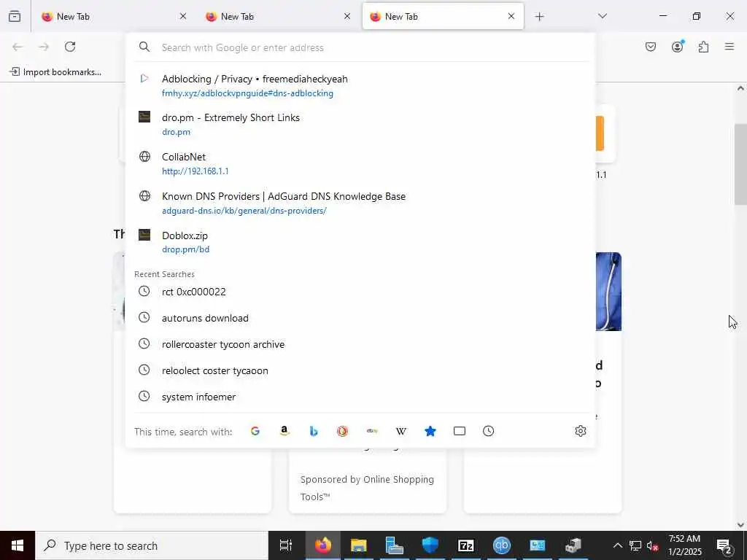This screenshot has width=747, height=560.
Task: Search this time with Google
Action: click(255, 431)
